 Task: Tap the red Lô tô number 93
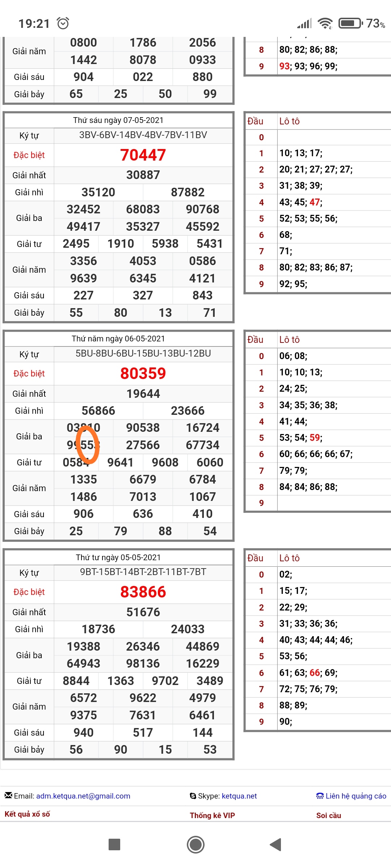coord(284,66)
